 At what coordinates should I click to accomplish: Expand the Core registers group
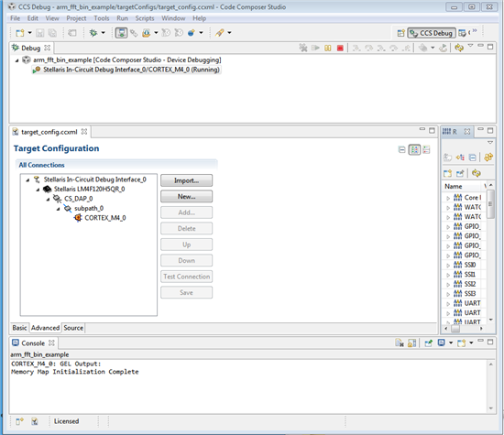(448, 198)
